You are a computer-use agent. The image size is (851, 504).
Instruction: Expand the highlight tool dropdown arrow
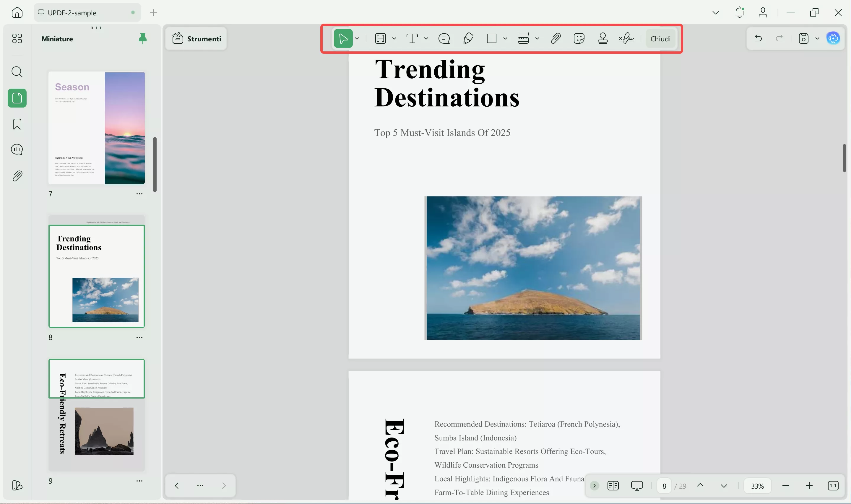click(394, 38)
